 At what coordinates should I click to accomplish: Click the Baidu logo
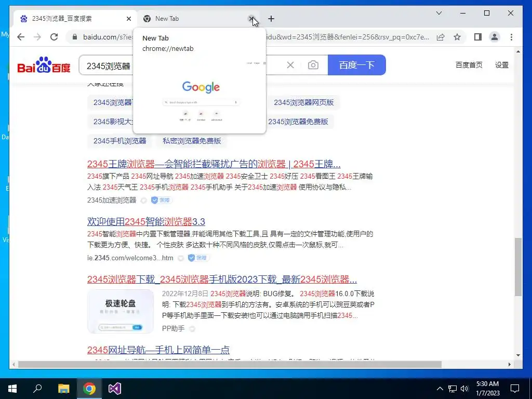(44, 65)
